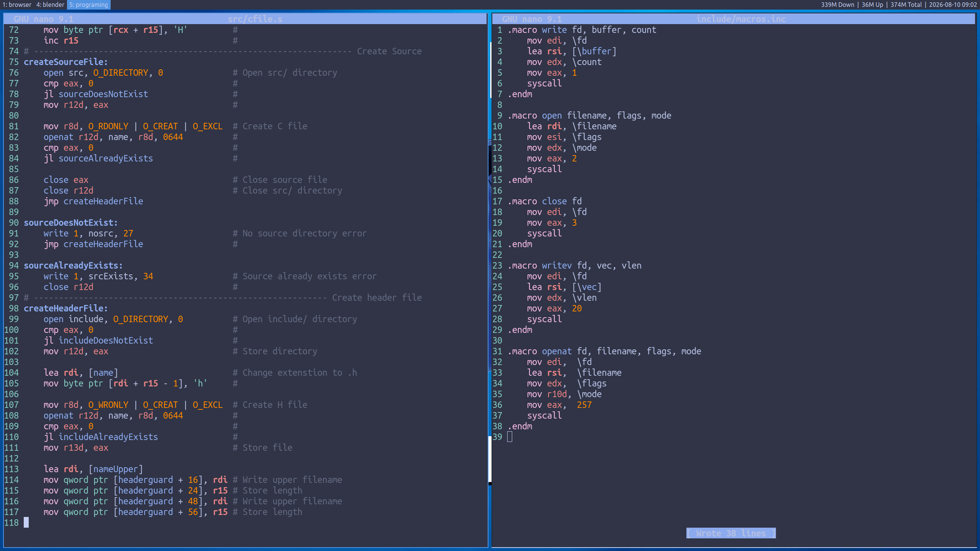Click mov eax, 3 on line 19

point(552,223)
